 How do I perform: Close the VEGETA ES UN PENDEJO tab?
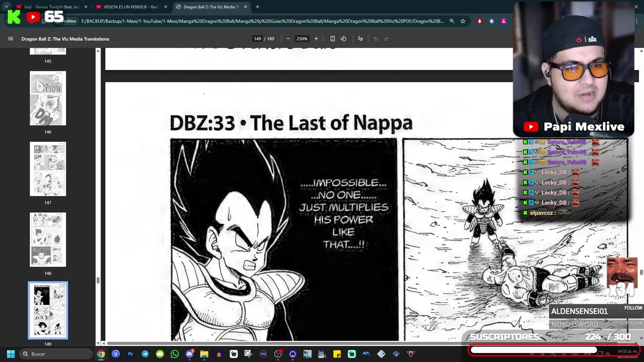166,7
